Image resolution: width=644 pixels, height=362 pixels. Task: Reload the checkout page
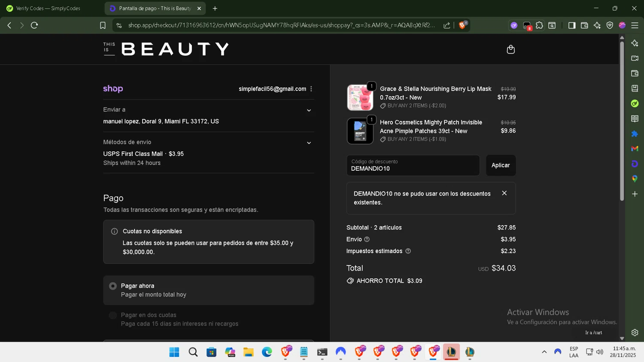pyautogui.click(x=34, y=25)
